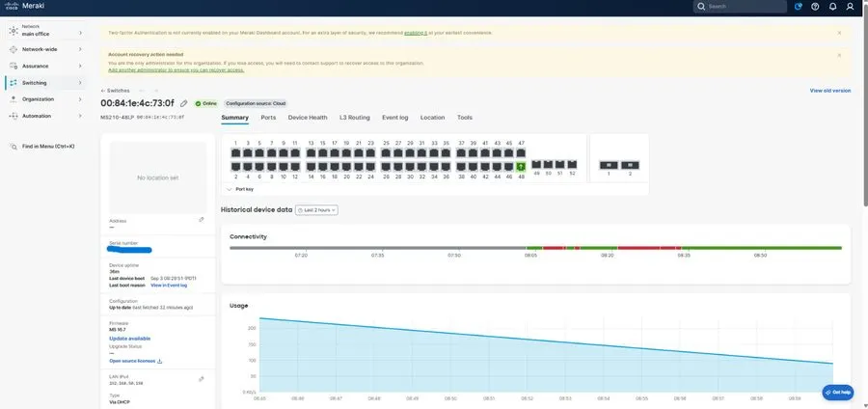The image size is (868, 409).
Task: Click the firmware Update available link
Action: 130,339
